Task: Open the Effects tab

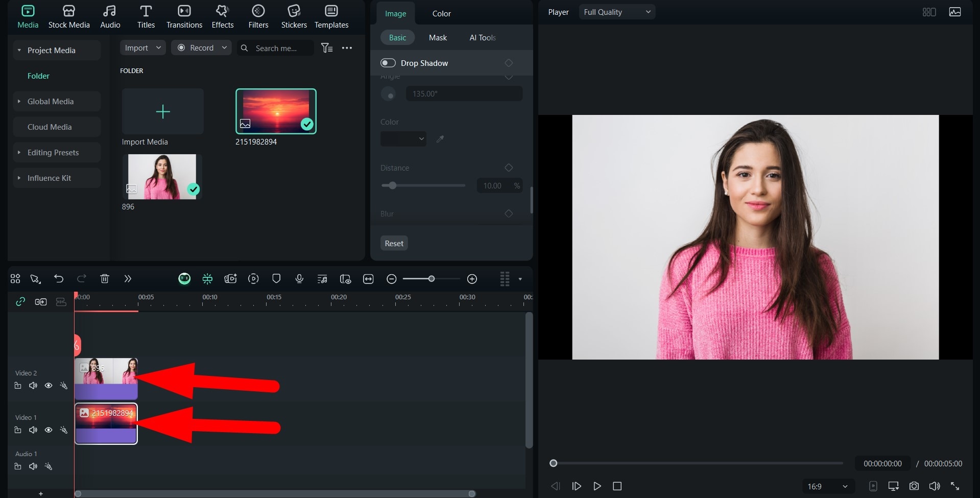Action: [x=222, y=17]
